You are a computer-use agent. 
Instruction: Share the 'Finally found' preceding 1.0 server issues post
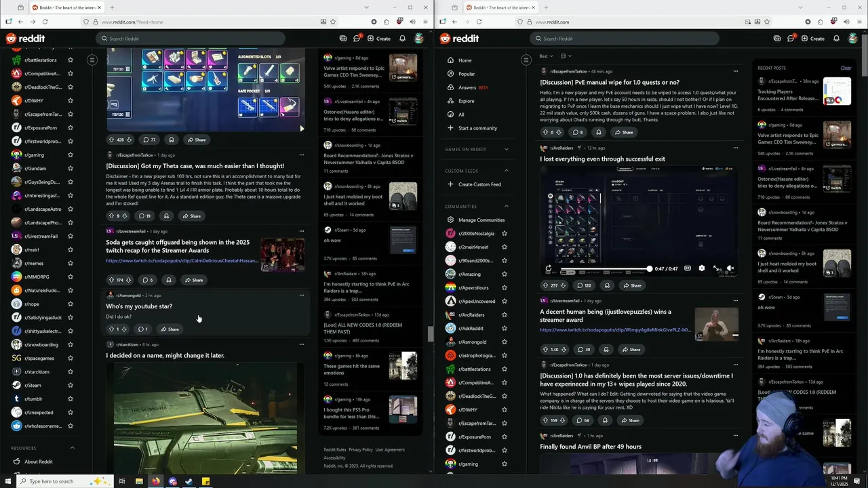pyautogui.click(x=630, y=420)
